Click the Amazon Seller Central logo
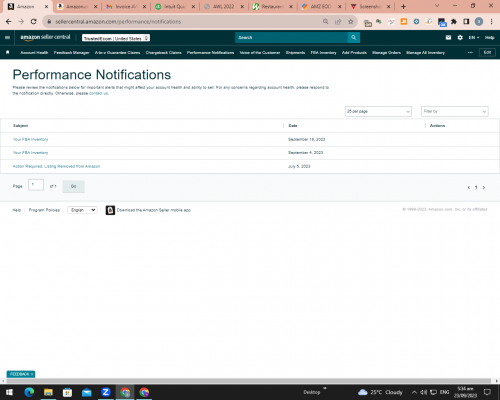 point(45,37)
